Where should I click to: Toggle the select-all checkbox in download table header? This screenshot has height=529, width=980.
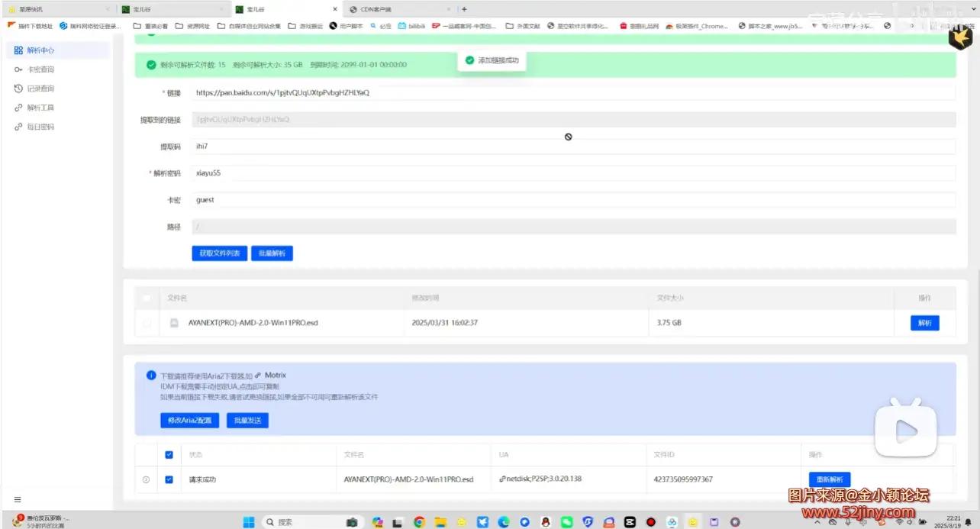[x=169, y=455]
